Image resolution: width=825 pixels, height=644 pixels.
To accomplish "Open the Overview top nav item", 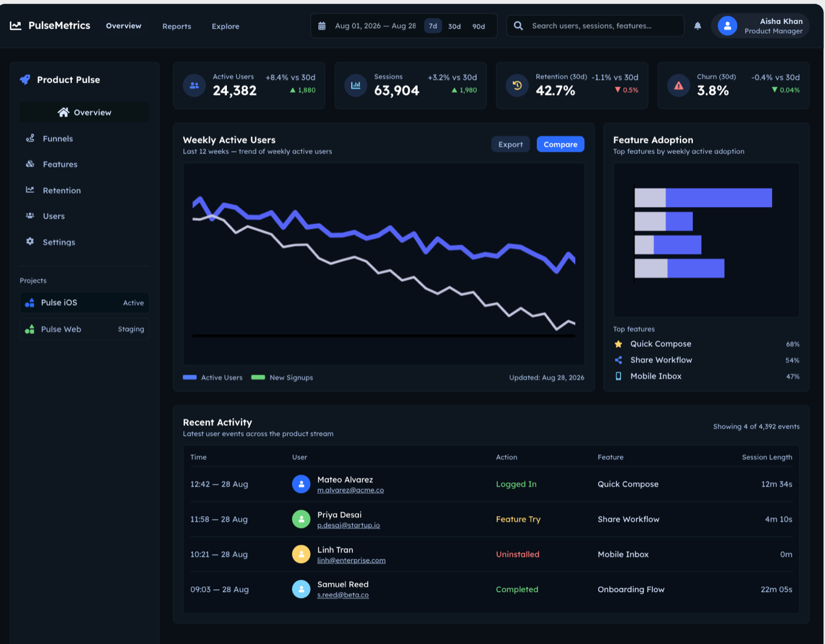I will pos(124,26).
